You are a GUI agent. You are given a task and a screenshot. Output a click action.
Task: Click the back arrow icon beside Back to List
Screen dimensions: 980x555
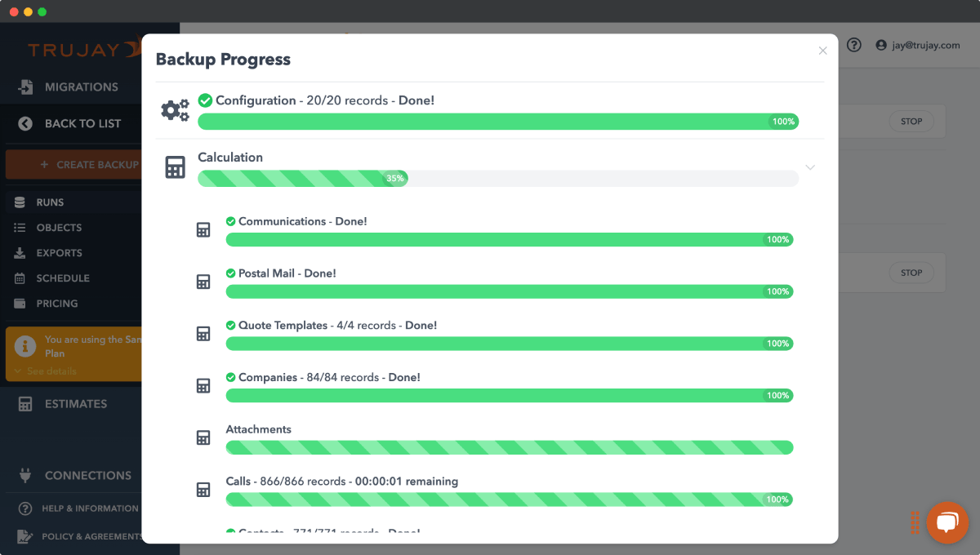[25, 123]
